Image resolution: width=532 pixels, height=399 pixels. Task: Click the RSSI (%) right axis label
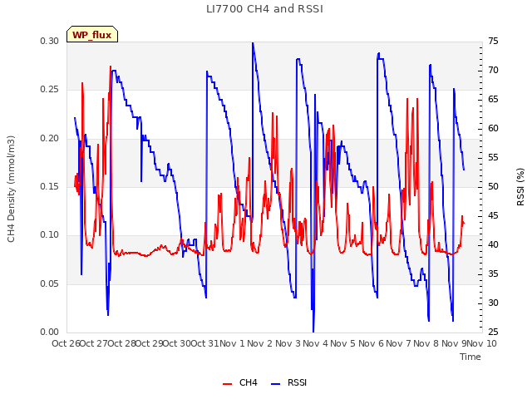(520, 187)
